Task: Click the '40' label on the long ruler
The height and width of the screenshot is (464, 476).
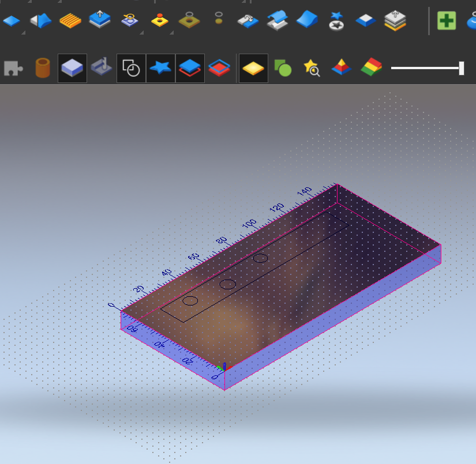Action: point(166,273)
